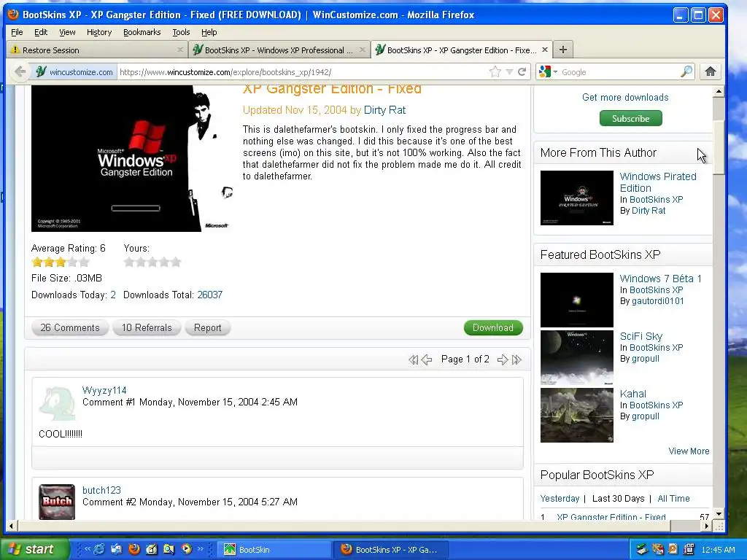Screen dimensions: 747x560
Task: Click the Windows Pirated Edition thumbnail
Action: click(577, 198)
